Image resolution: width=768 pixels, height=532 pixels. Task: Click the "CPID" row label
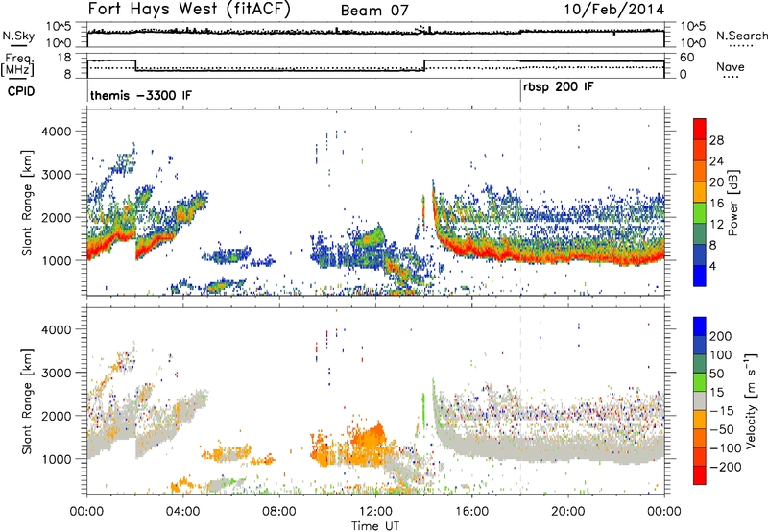(21, 91)
